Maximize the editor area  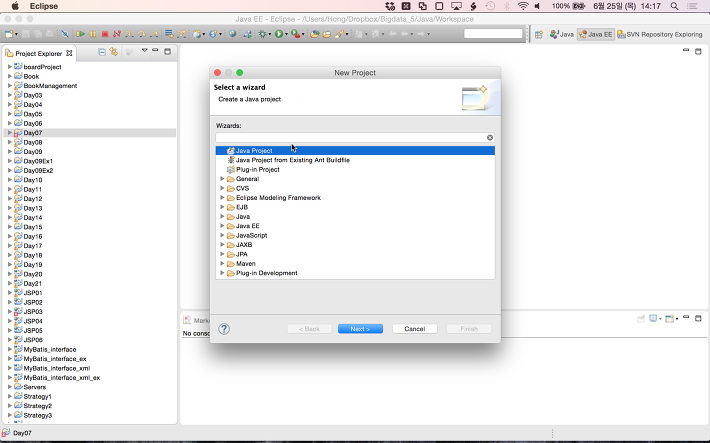pyautogui.click(x=698, y=51)
